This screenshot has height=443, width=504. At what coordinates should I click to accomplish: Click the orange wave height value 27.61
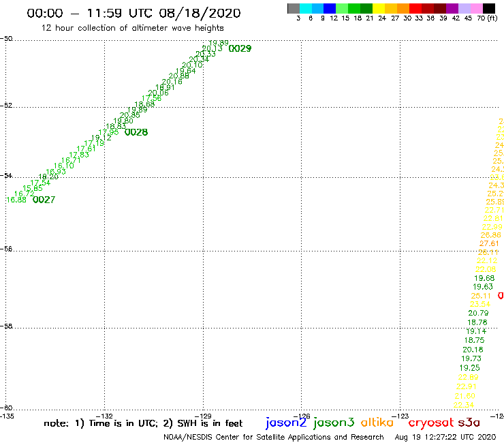point(489,243)
